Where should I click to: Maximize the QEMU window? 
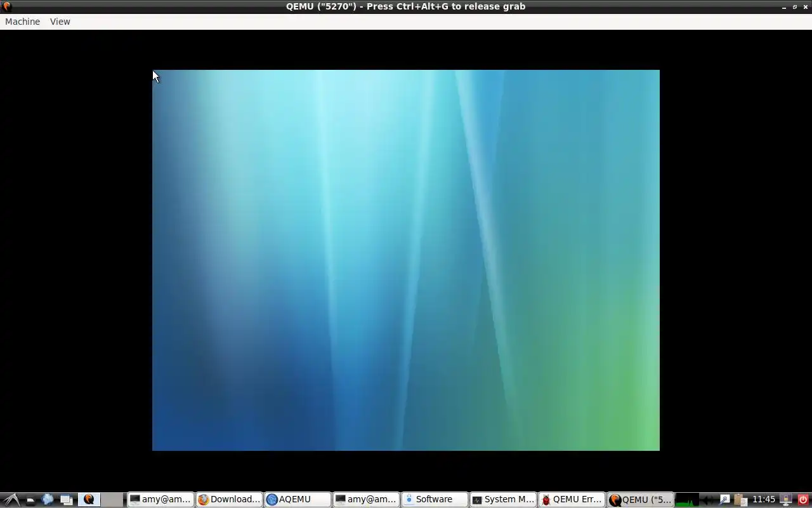point(795,7)
